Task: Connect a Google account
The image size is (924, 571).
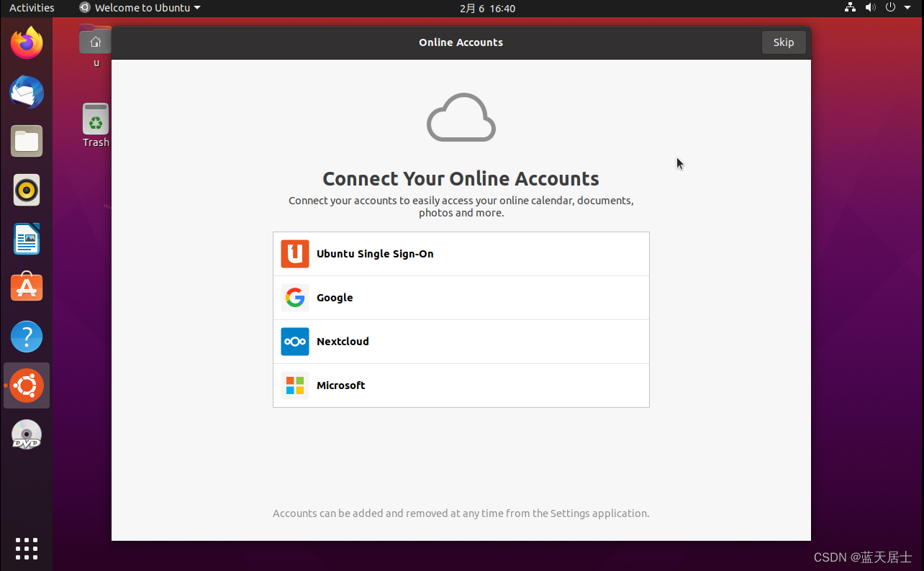Action: 461,297
